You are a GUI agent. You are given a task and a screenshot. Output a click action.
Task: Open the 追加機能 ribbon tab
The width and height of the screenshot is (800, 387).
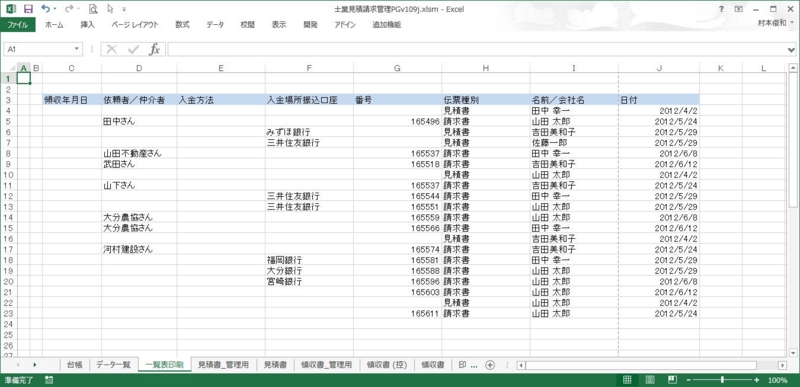tap(386, 24)
